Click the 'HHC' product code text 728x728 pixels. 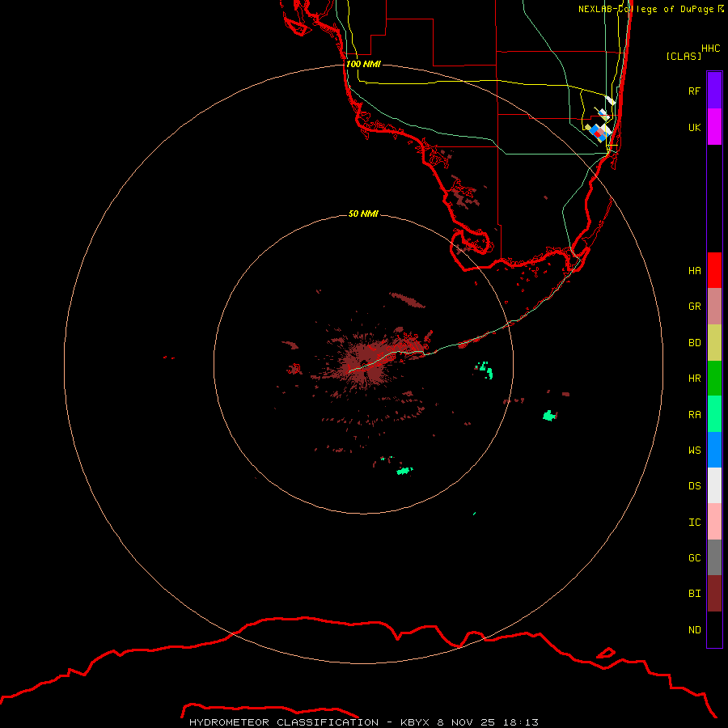tap(710, 48)
